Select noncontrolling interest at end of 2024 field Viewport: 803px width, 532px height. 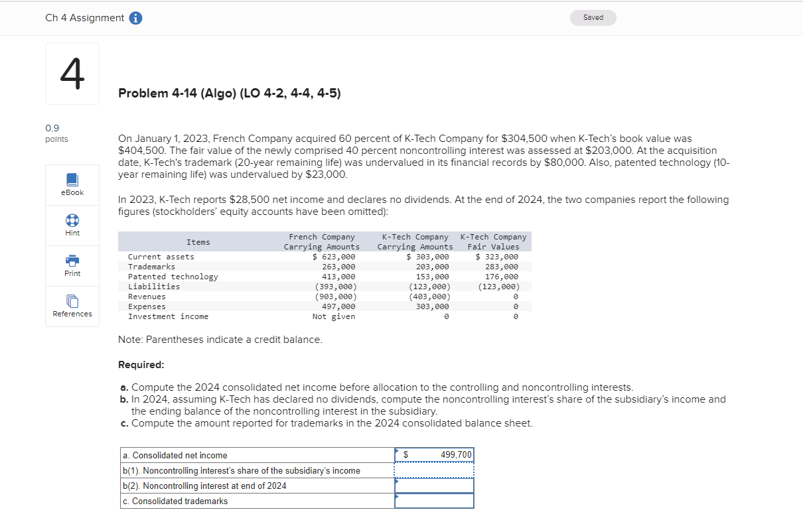434,486
